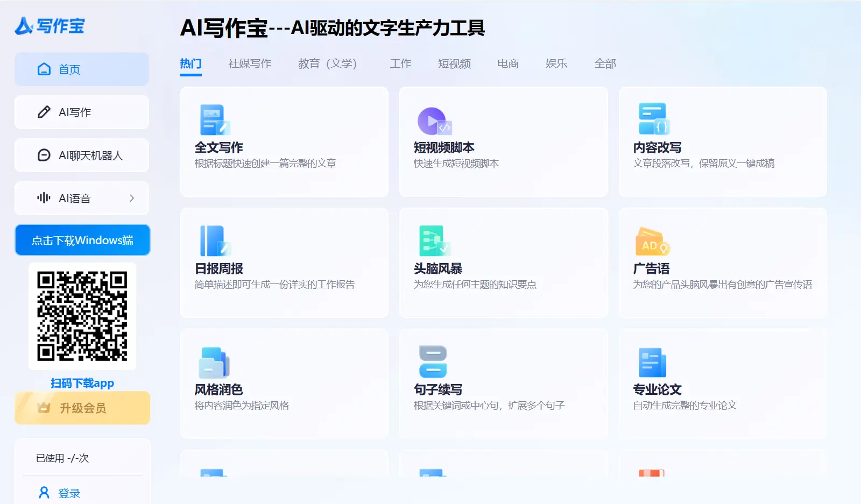This screenshot has height=504, width=861.
Task: Click the 登录 login link
Action: pyautogui.click(x=68, y=493)
